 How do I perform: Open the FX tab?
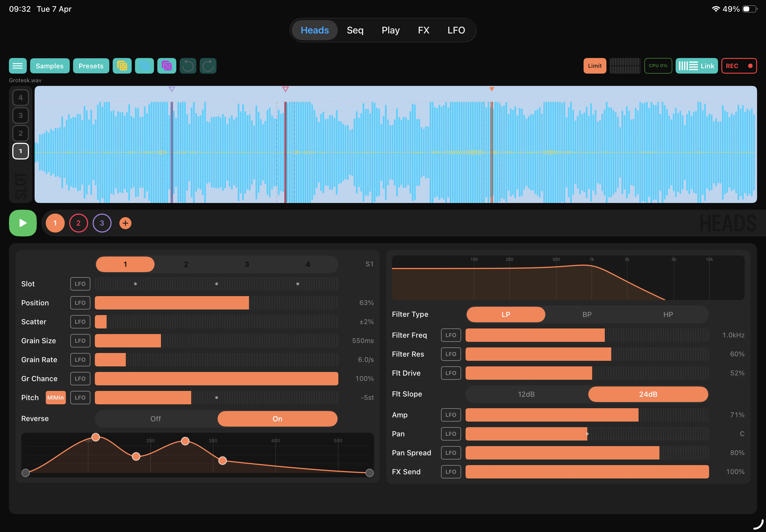pyautogui.click(x=423, y=30)
